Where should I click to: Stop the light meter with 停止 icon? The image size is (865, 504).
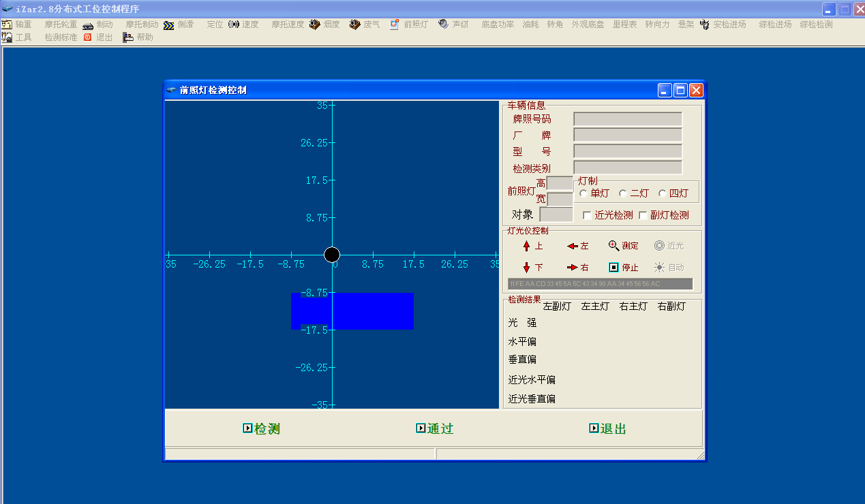(613, 268)
